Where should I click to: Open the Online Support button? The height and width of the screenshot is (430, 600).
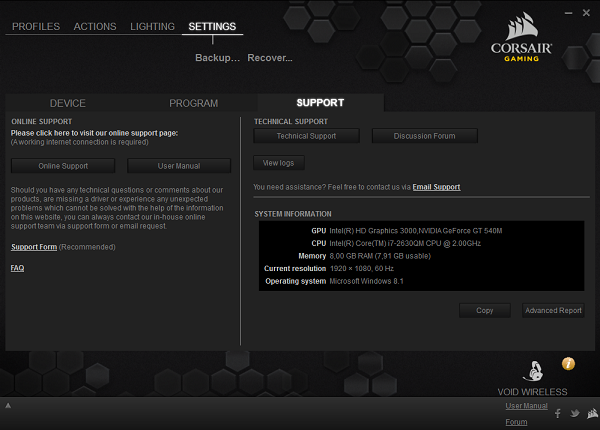(63, 166)
